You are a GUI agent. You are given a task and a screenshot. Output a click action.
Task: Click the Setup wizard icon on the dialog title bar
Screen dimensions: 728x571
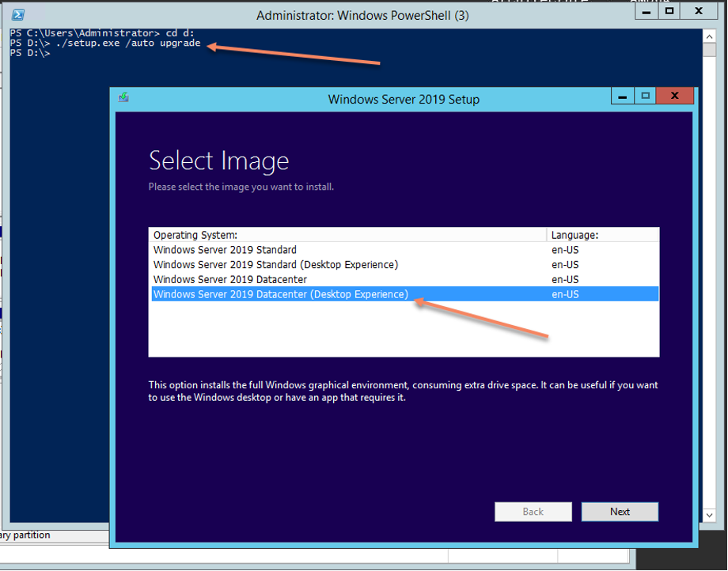tap(123, 96)
